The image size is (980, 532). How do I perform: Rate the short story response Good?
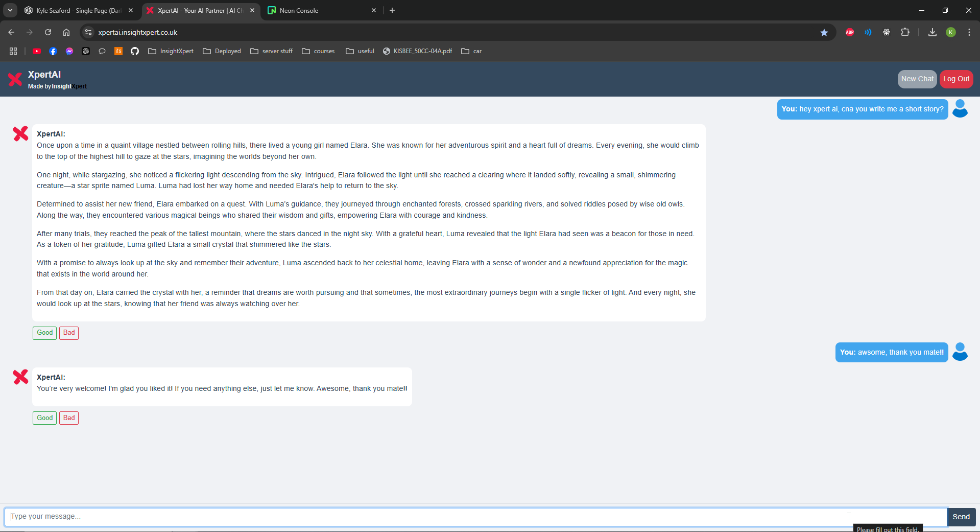(x=44, y=333)
